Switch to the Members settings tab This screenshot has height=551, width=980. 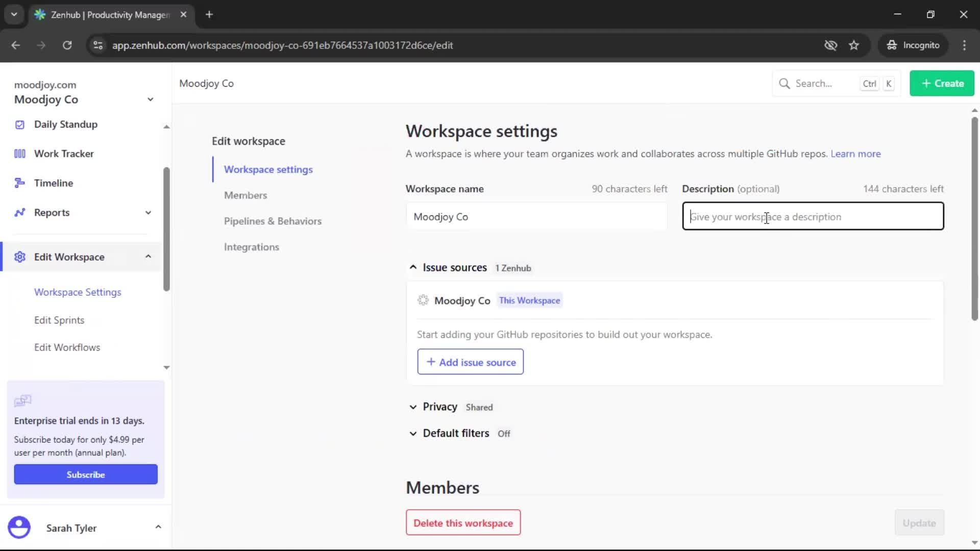coord(246,195)
